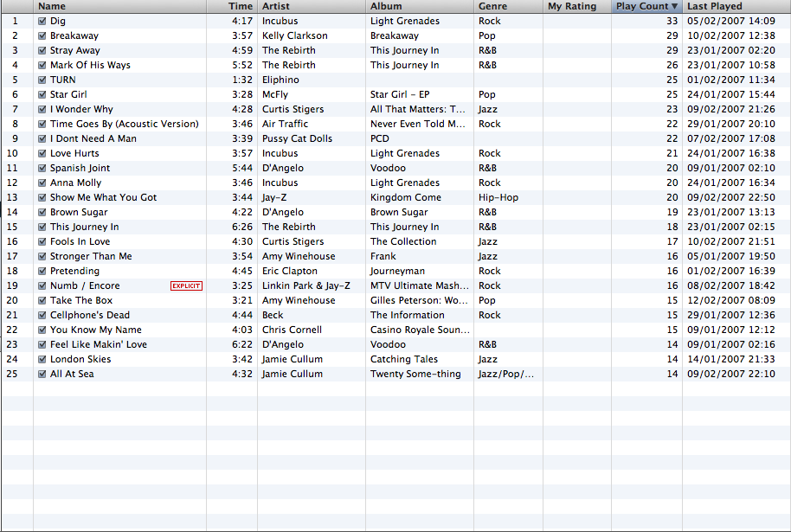The image size is (791, 532).
Task: Click album The Collection
Action: [x=403, y=241]
